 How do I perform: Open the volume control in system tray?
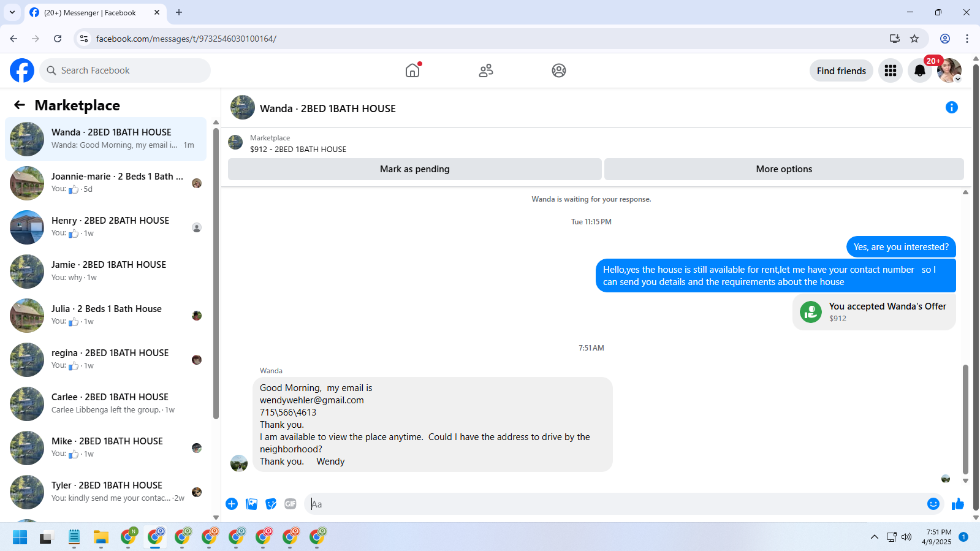click(x=906, y=538)
